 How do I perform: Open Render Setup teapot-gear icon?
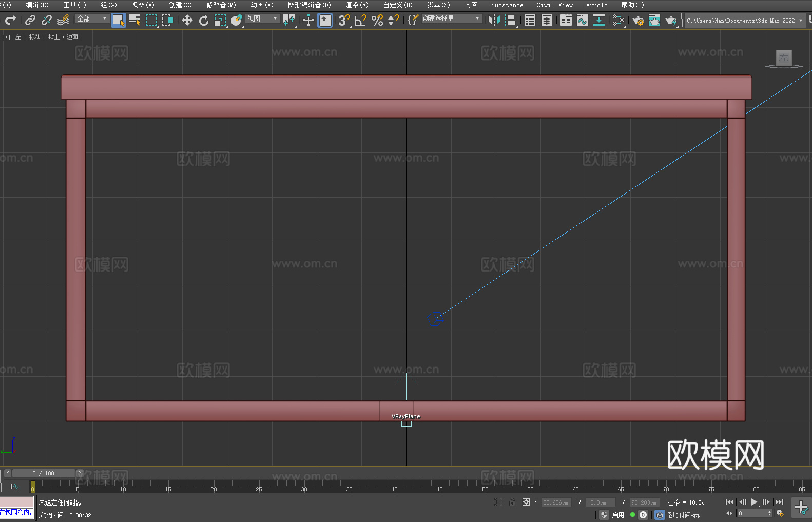point(638,20)
